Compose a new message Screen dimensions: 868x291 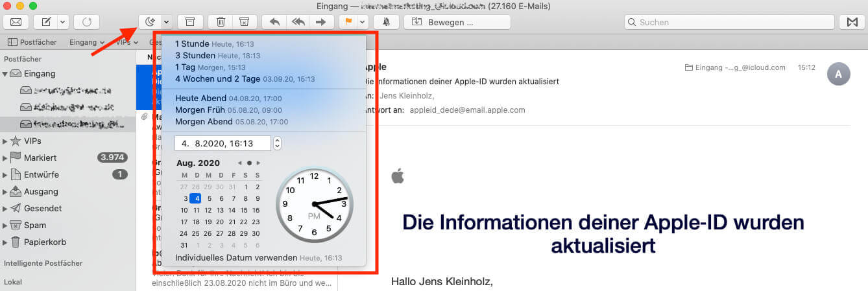click(x=45, y=22)
